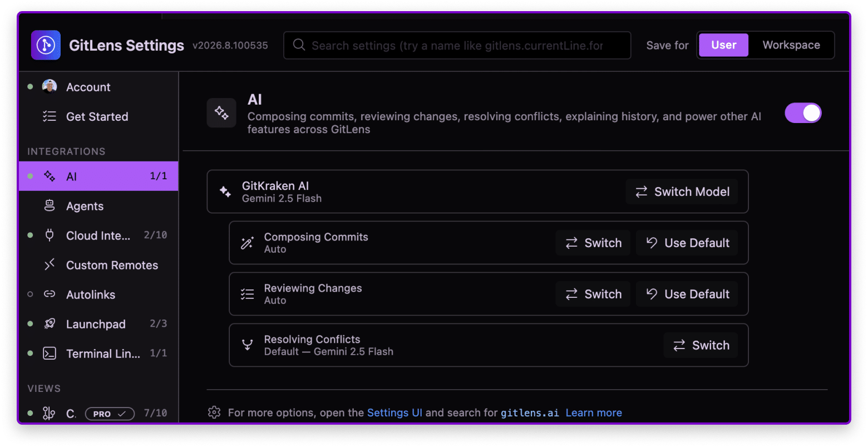
Task: Click the gitlens.ai code text
Action: [530, 412]
